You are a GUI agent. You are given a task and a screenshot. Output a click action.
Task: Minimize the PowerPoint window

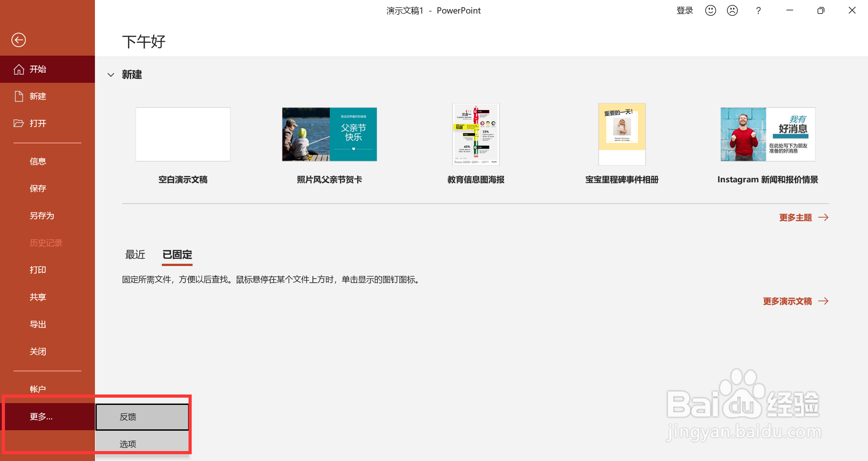(x=790, y=10)
